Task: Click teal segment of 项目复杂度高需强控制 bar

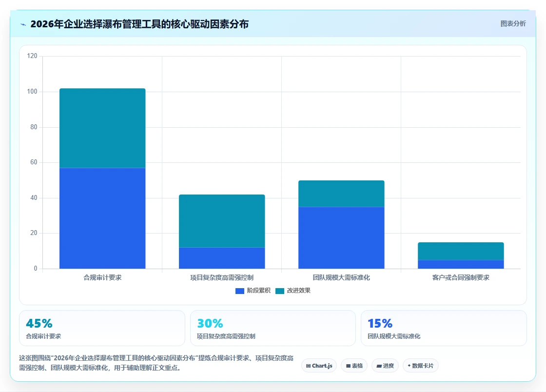Action: (222, 221)
